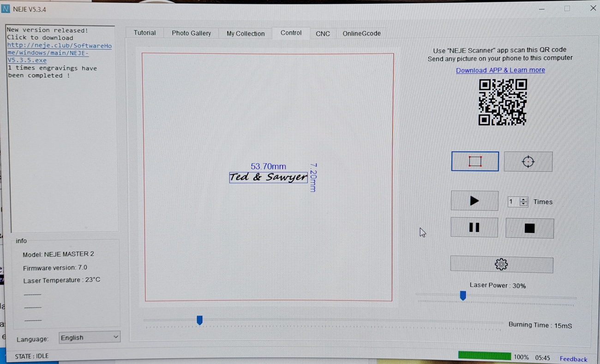Image resolution: width=600 pixels, height=364 pixels.
Task: Increase engraving Times with up arrow
Action: [523, 199]
